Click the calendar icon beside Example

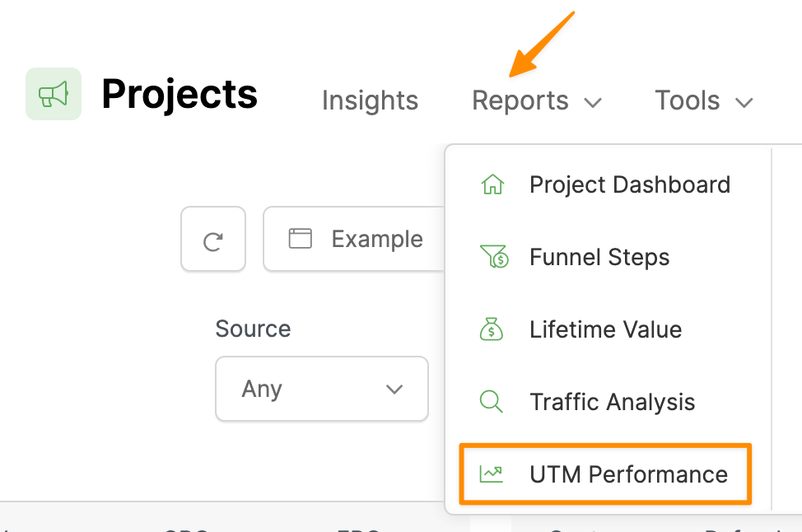301,240
